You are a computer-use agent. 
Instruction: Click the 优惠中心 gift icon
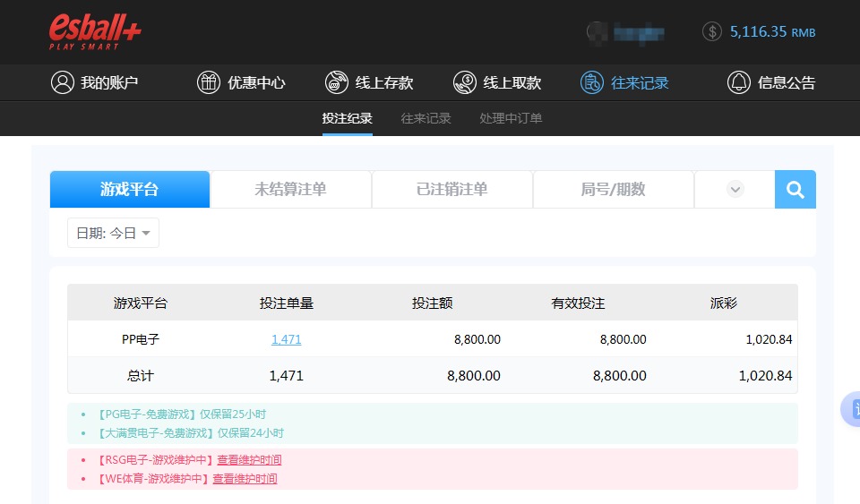209,82
